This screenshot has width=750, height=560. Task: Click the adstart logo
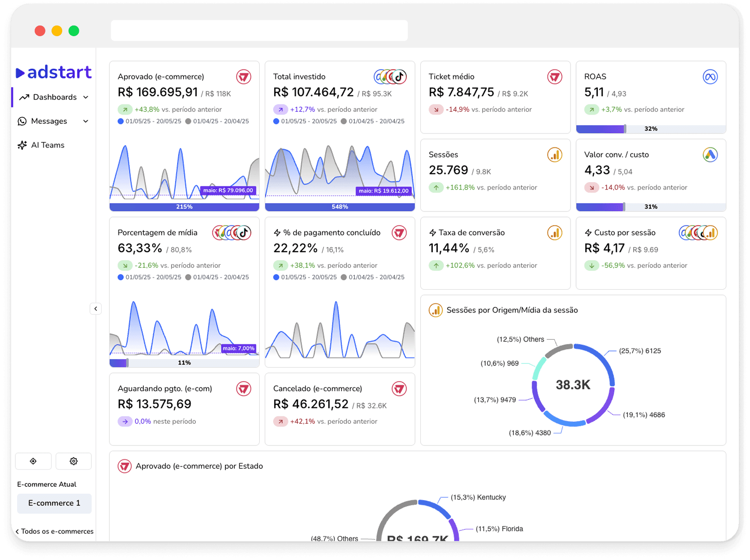tap(54, 72)
